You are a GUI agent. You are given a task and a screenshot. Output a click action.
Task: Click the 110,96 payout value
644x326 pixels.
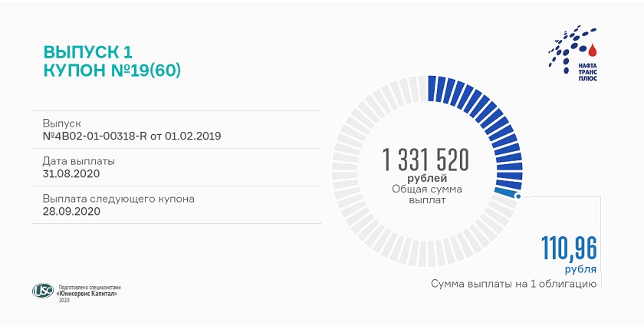569,249
